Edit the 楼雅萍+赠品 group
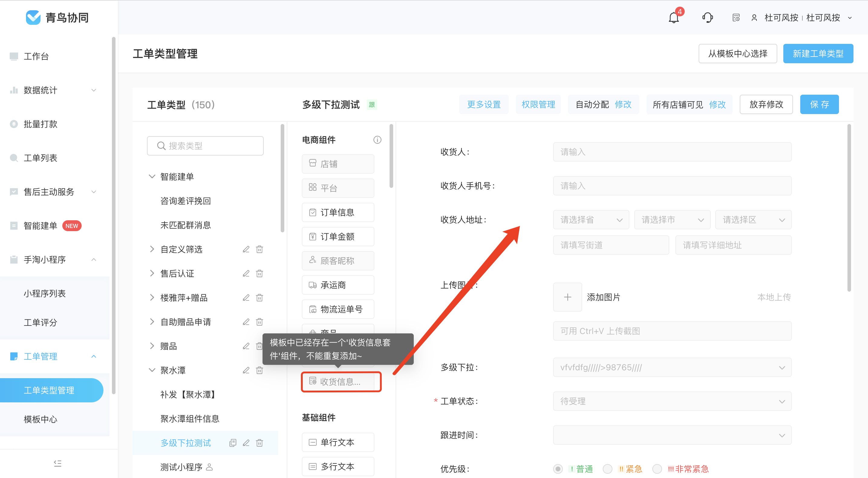Viewport: 868px width, 478px height. coord(246,298)
